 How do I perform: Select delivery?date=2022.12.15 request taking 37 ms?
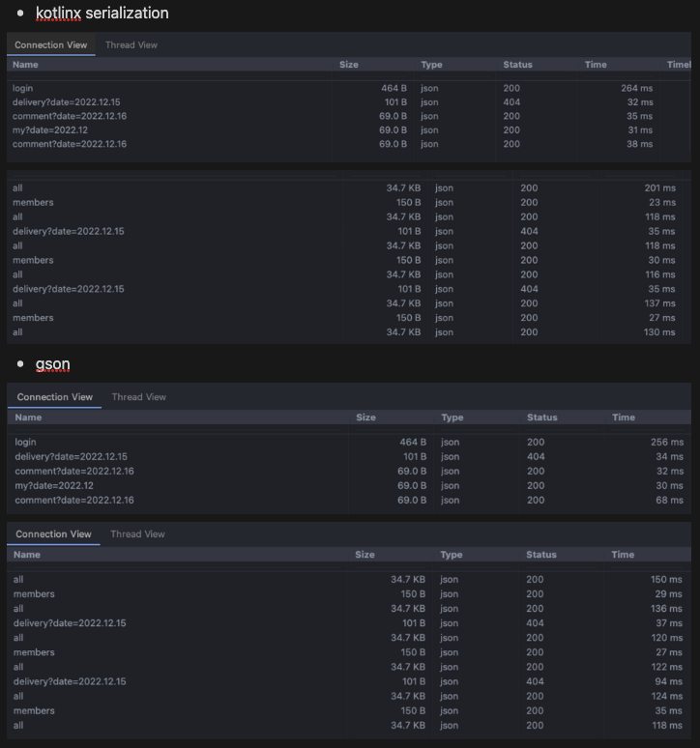click(x=349, y=623)
